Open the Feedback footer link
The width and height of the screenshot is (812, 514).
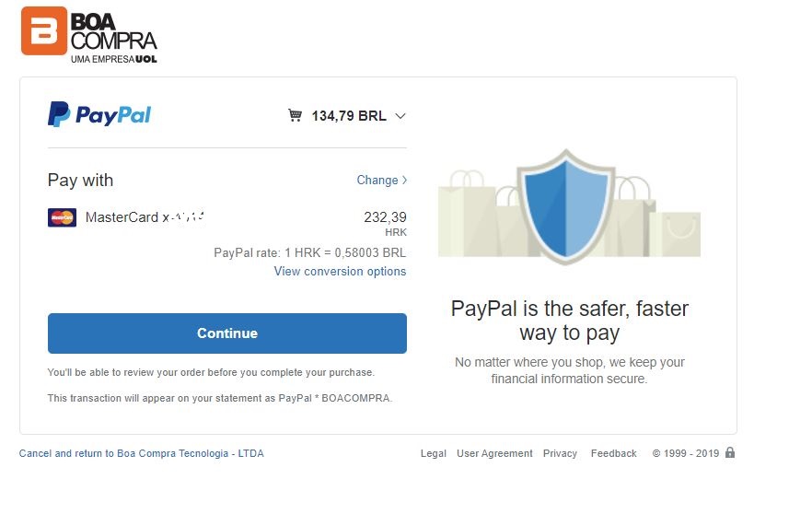tap(614, 453)
